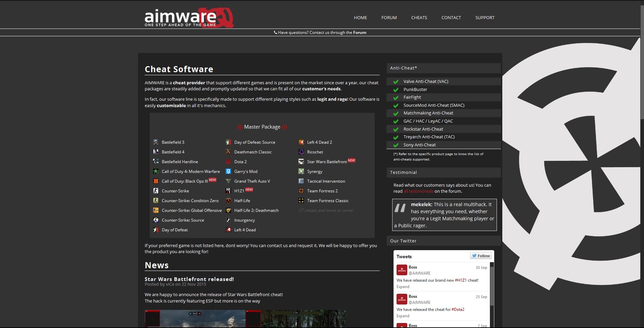Go to the HOME page

click(360, 17)
